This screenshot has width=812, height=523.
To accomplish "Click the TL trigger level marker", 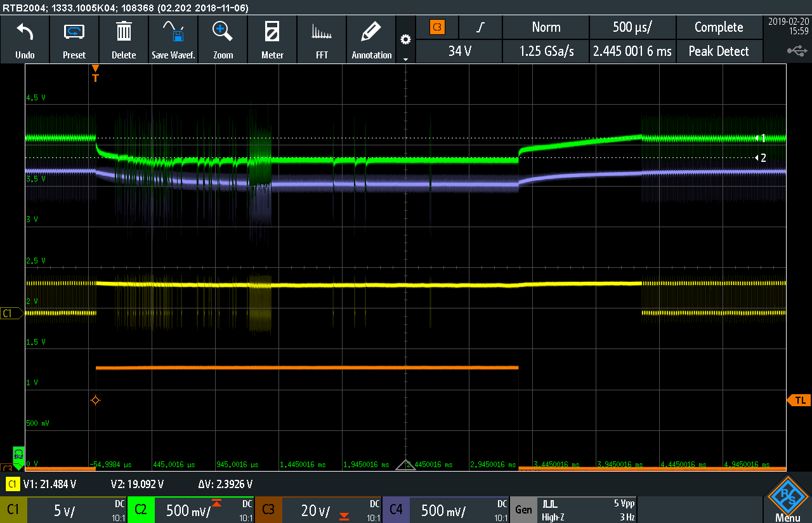I will (x=799, y=401).
